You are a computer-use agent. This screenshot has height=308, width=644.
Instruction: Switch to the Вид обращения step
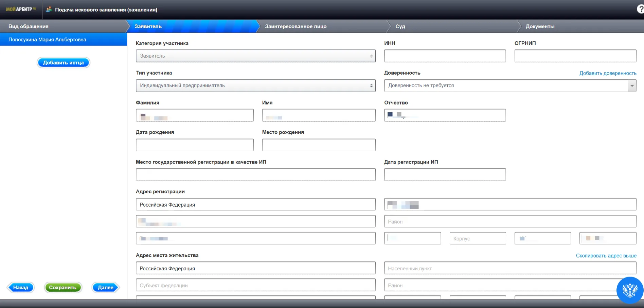(29, 26)
